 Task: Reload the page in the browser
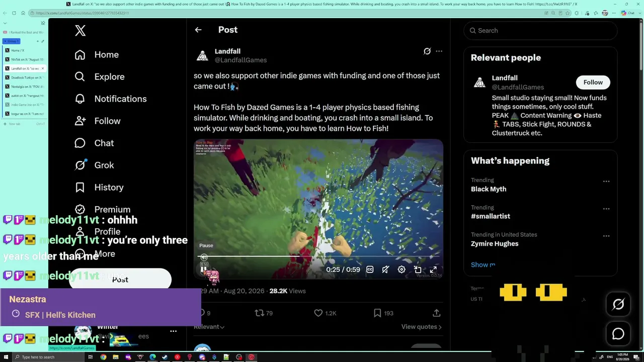(x=14, y=13)
